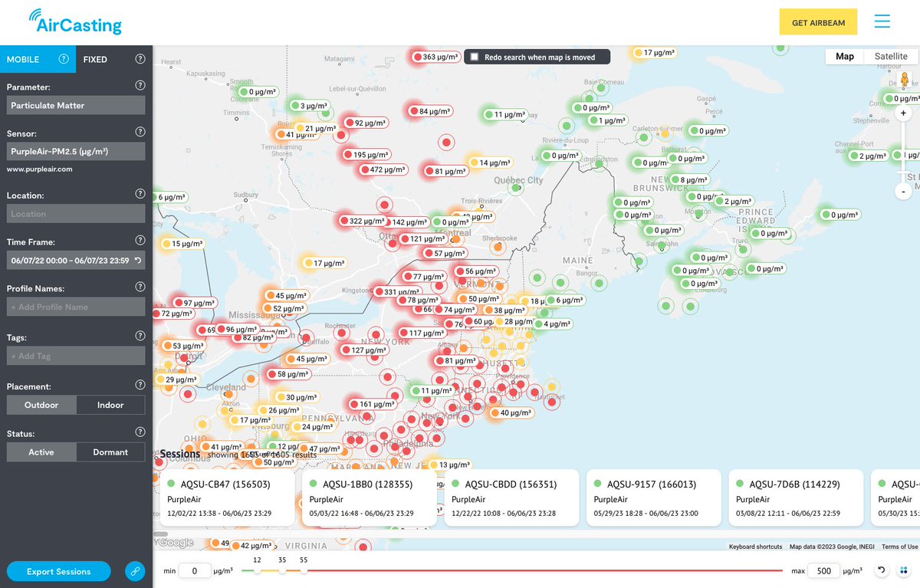Show Placement help tooltip
This screenshot has height=588, width=920.
140,386
